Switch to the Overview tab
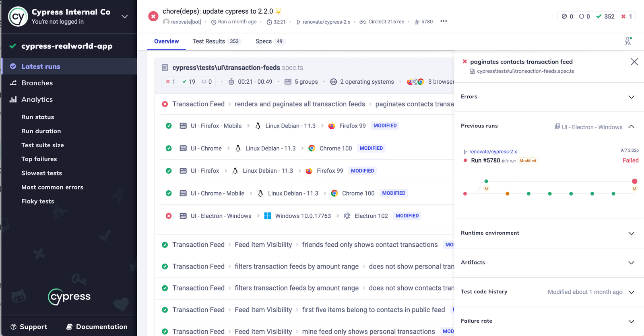 (166, 41)
